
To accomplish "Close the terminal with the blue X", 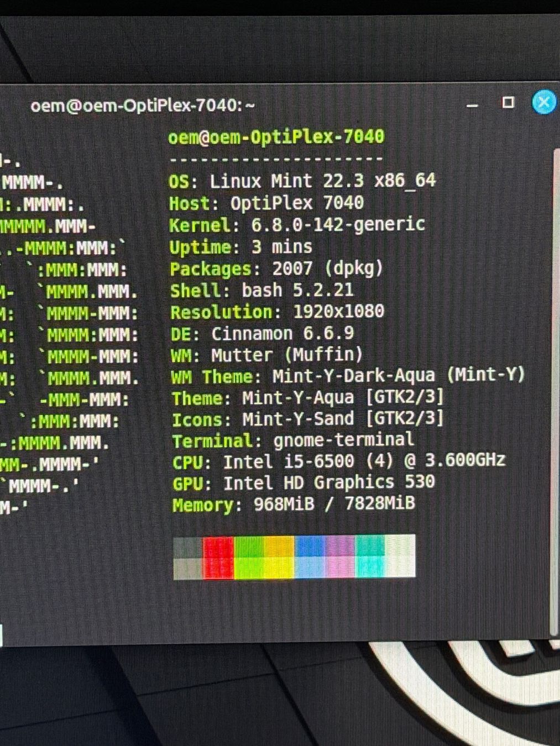I will [544, 102].
